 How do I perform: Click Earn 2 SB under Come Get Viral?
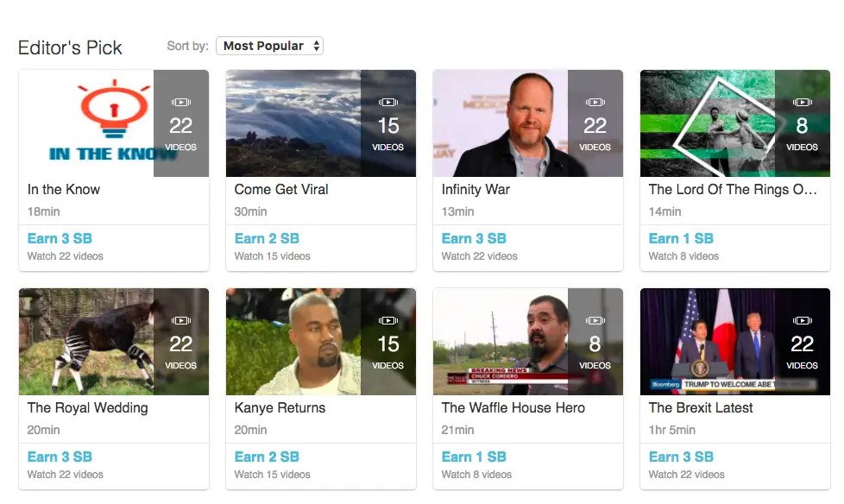point(267,238)
